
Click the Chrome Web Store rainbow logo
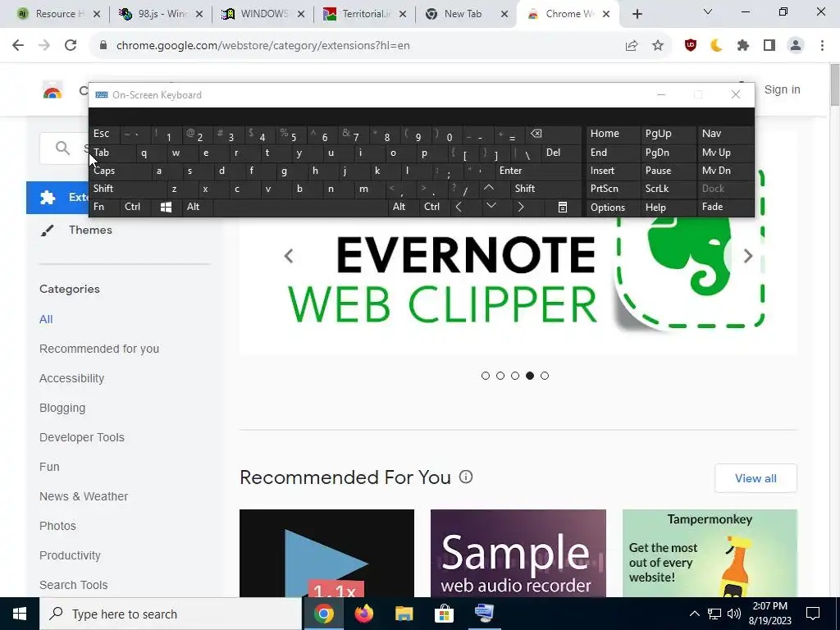[52, 90]
